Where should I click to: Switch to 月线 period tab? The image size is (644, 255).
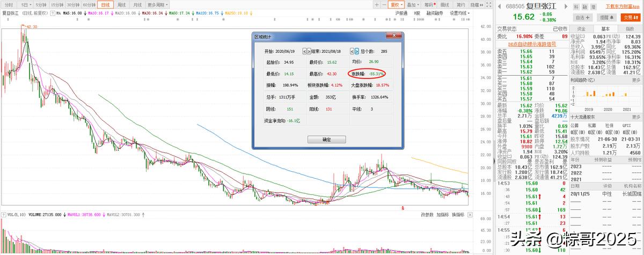point(137,5)
